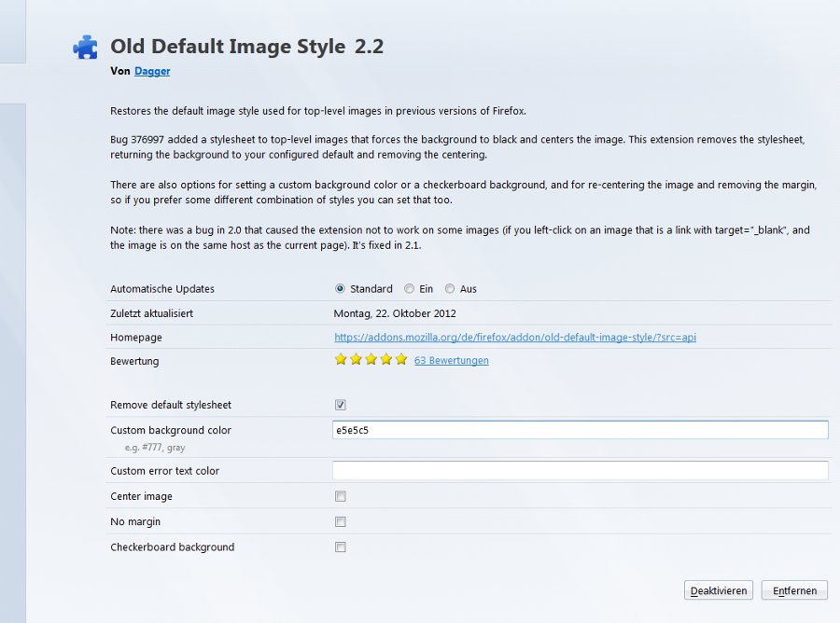Click the Zuletzt aktualisiert label
The width and height of the screenshot is (840, 623).
pos(151,313)
